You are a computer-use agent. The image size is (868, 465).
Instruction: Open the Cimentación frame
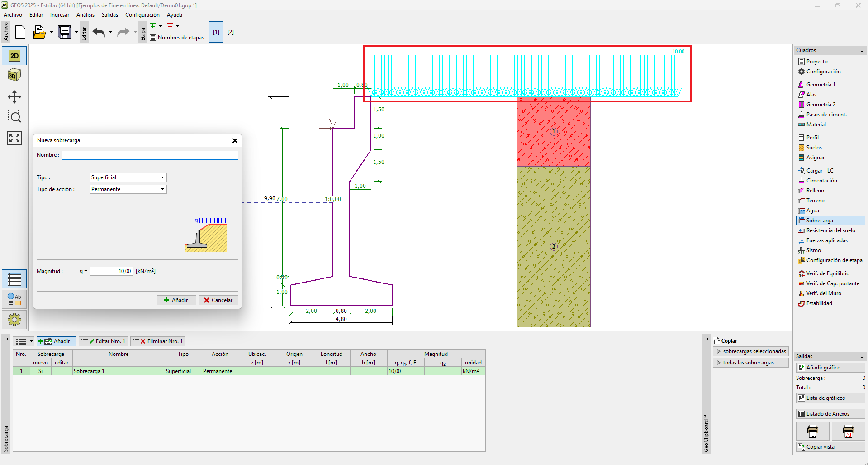click(830, 181)
